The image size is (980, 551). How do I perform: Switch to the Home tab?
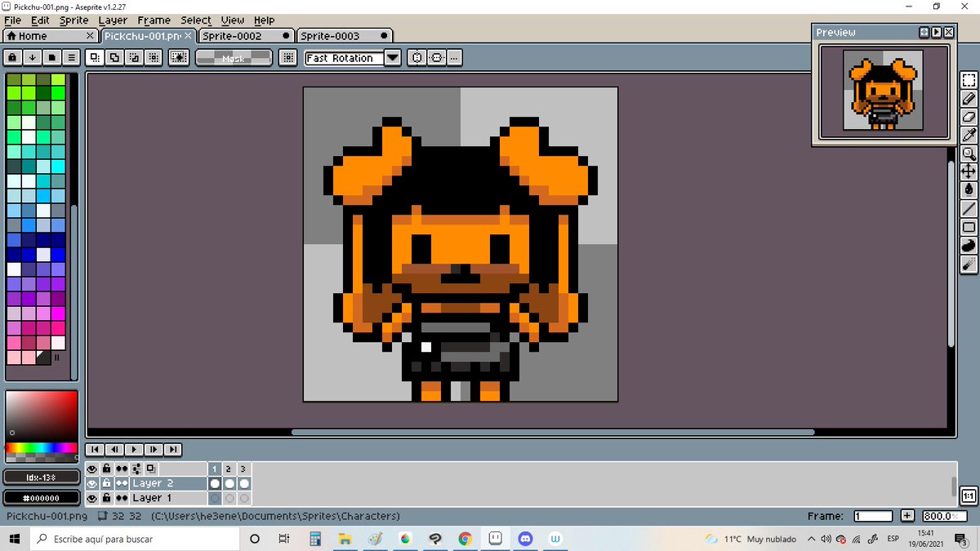[51, 36]
